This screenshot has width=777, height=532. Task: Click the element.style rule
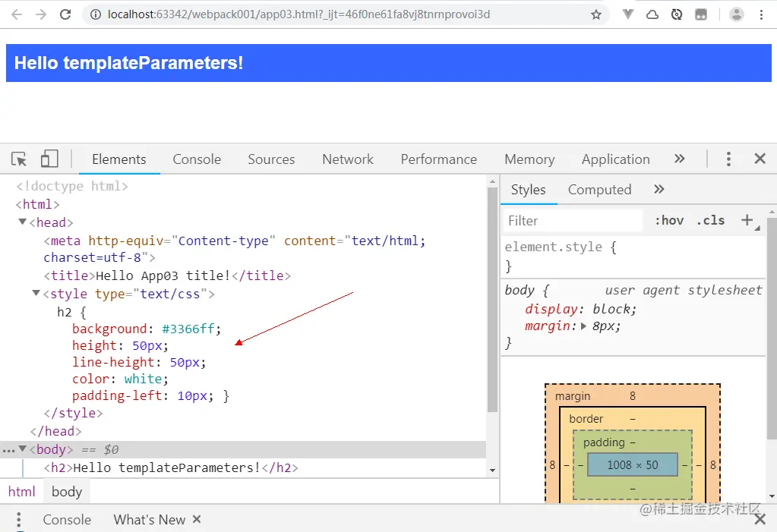tap(561, 247)
